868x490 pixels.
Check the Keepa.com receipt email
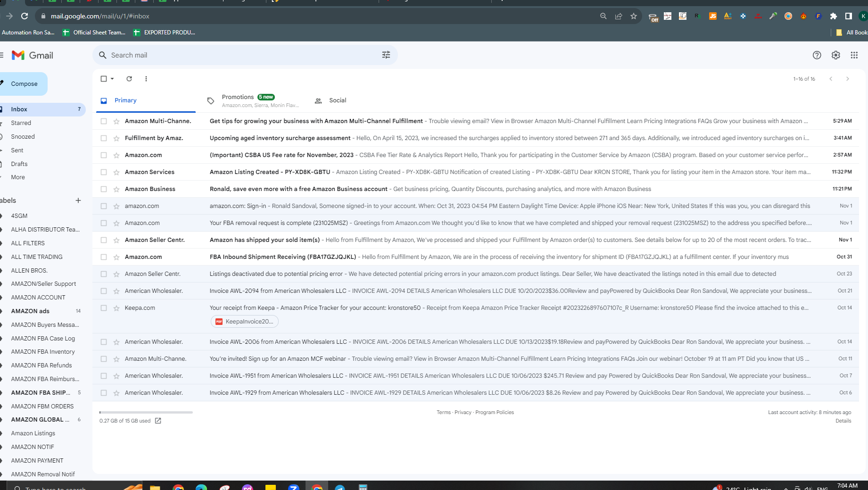[x=104, y=308]
